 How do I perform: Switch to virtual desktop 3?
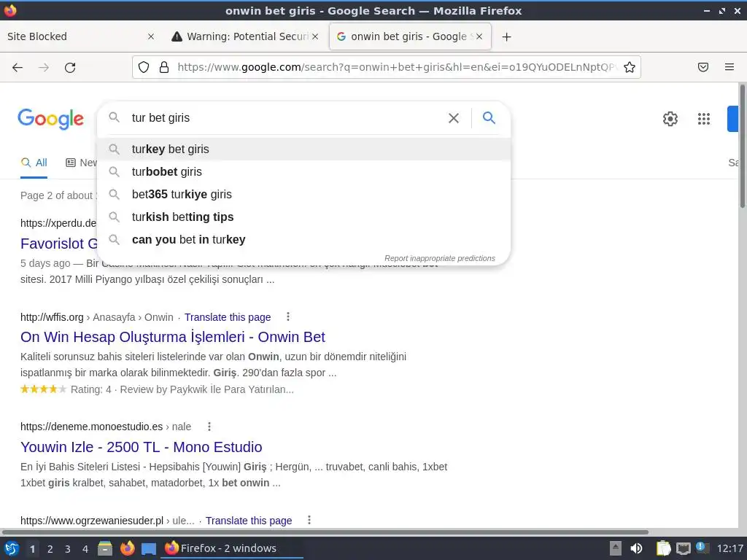click(68, 549)
